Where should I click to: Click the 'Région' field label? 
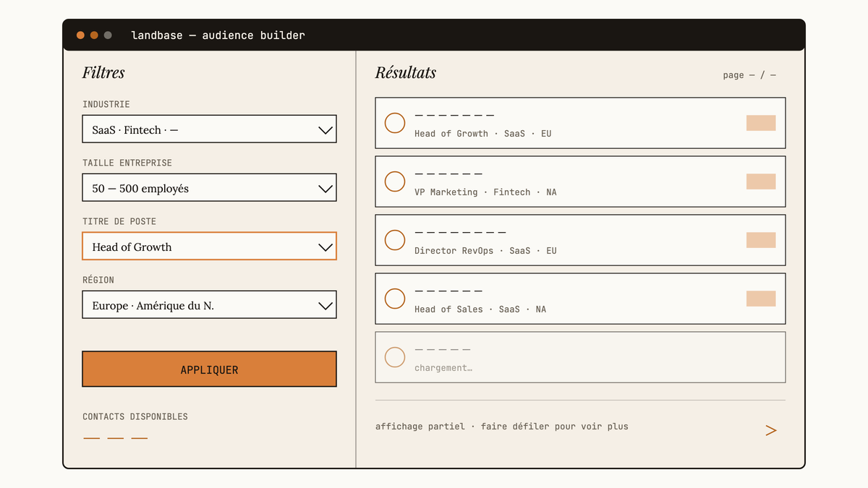click(x=98, y=280)
